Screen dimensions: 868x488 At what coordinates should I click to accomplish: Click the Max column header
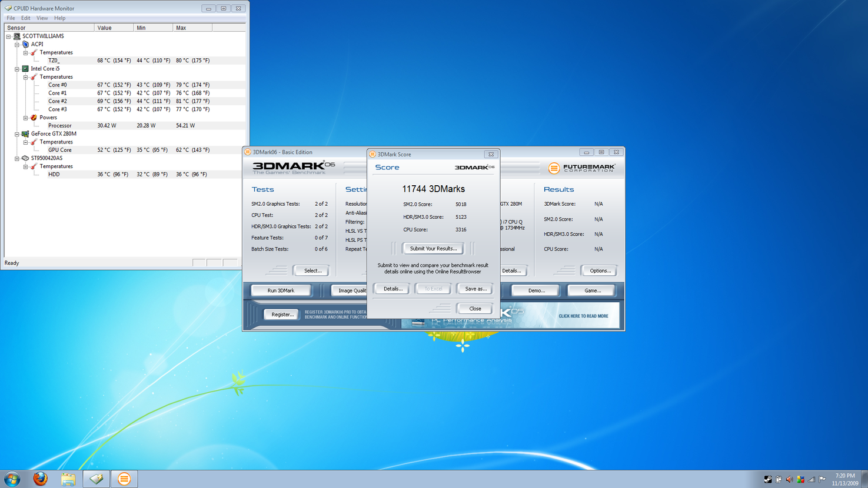(x=192, y=28)
